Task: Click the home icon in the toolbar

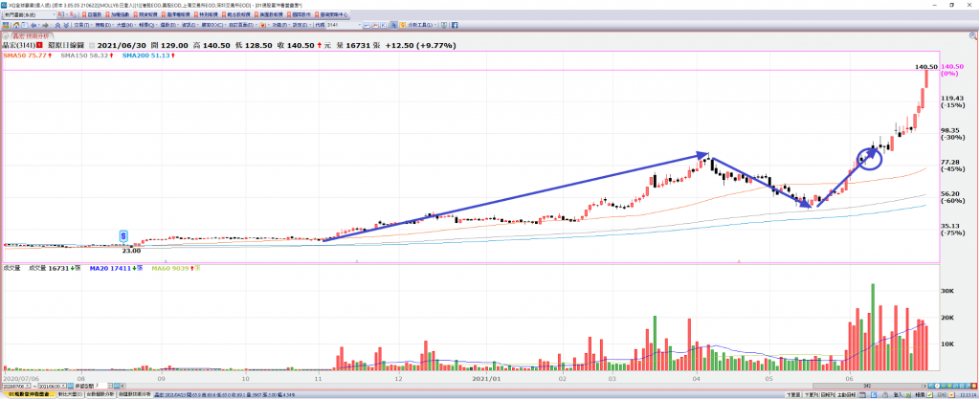Action: pos(16,25)
